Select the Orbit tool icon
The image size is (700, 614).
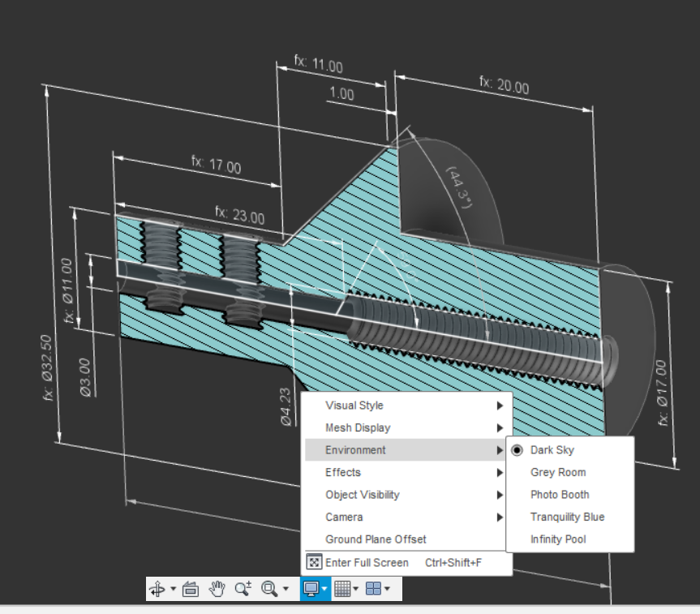[157, 589]
